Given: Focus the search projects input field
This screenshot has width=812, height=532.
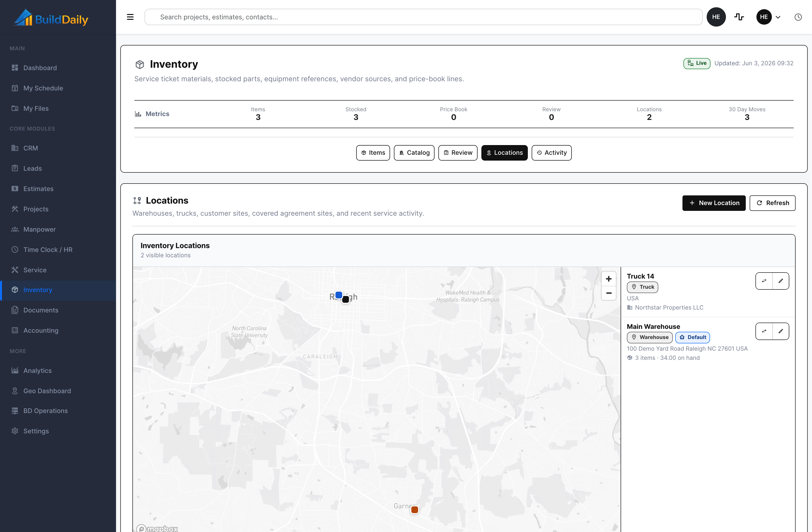Looking at the screenshot, I should pyautogui.click(x=423, y=17).
